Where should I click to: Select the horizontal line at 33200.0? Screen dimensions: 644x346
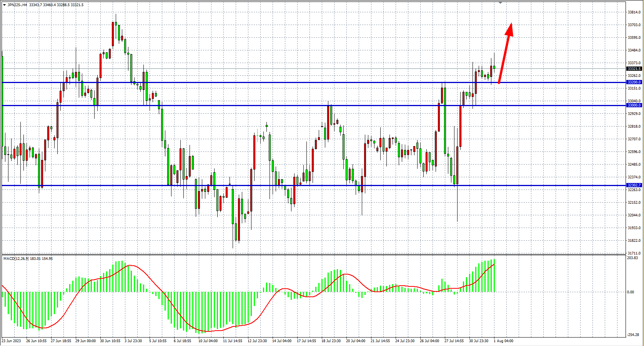tap(269, 82)
